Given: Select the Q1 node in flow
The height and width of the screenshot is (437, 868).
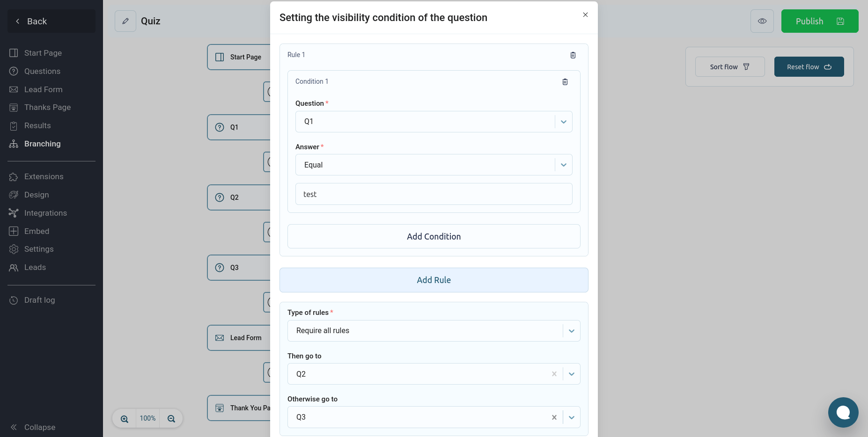Looking at the screenshot, I should pos(239,127).
